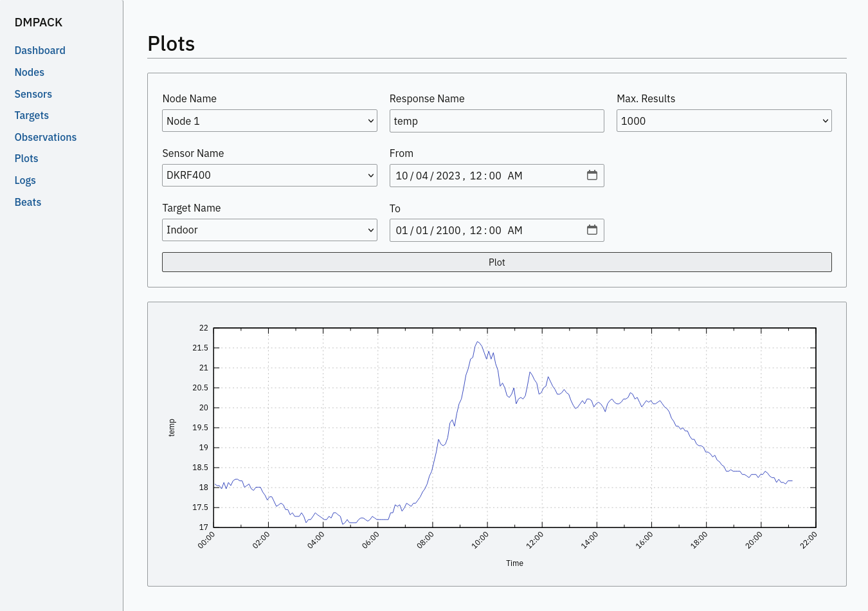The height and width of the screenshot is (611, 868).
Task: Focus the Response Name text field
Action: click(x=496, y=121)
